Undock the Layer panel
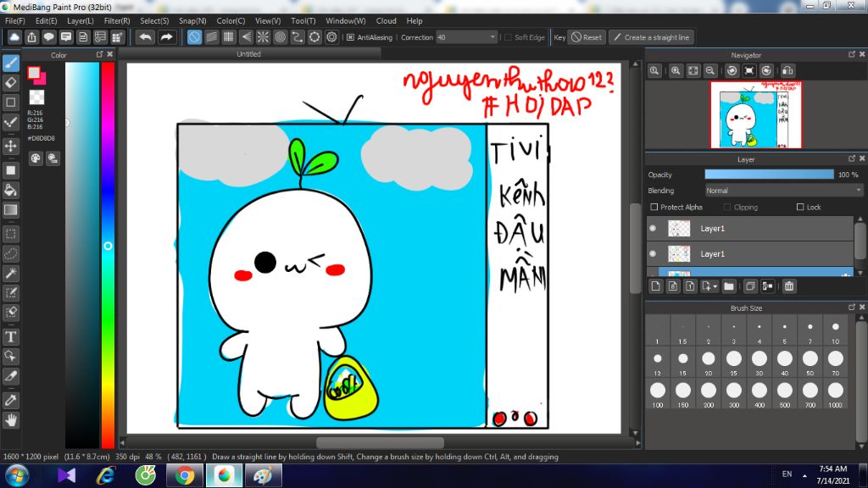This screenshot has width=868, height=488. (852, 158)
